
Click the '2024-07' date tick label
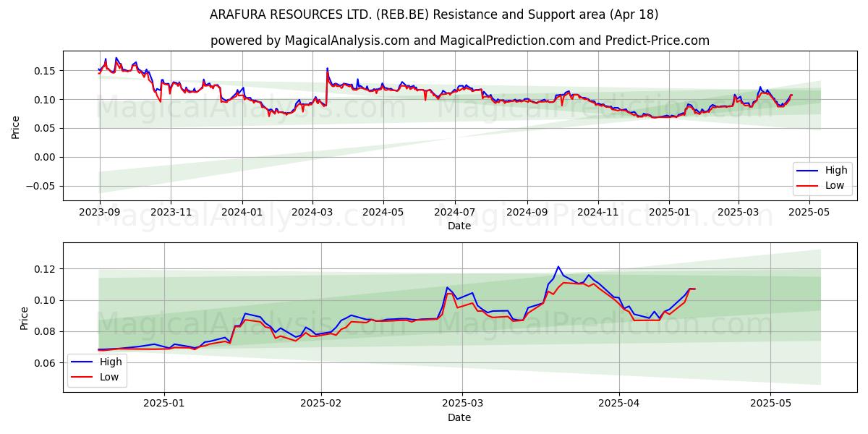click(x=454, y=212)
